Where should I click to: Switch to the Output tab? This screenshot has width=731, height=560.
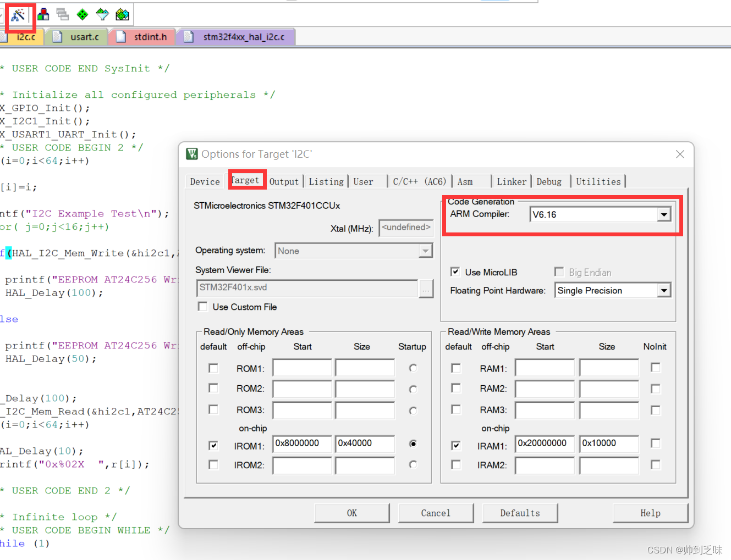pos(284,181)
